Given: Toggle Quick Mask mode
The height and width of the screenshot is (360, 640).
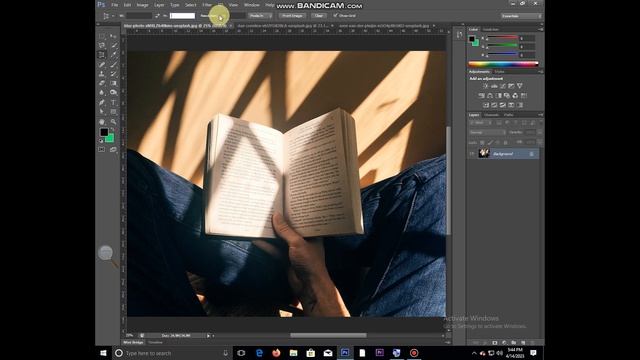Looking at the screenshot, I should click(x=101, y=149).
